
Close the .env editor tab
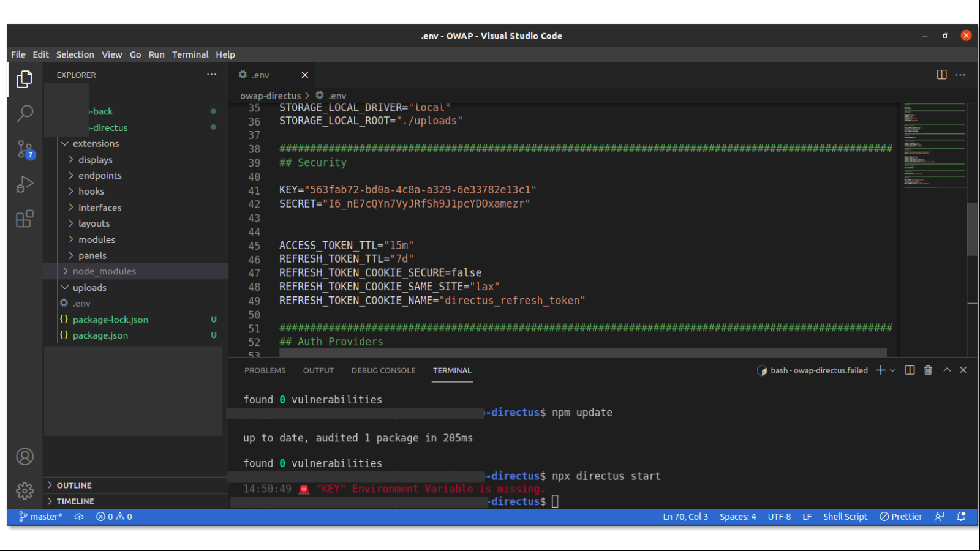coord(304,75)
